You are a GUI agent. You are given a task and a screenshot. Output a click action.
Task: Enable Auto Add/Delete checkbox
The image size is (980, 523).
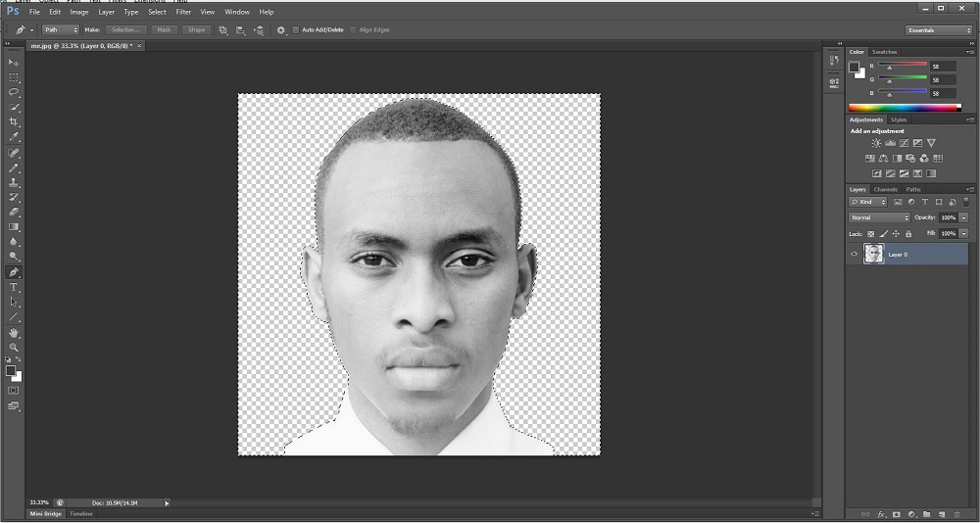click(296, 30)
